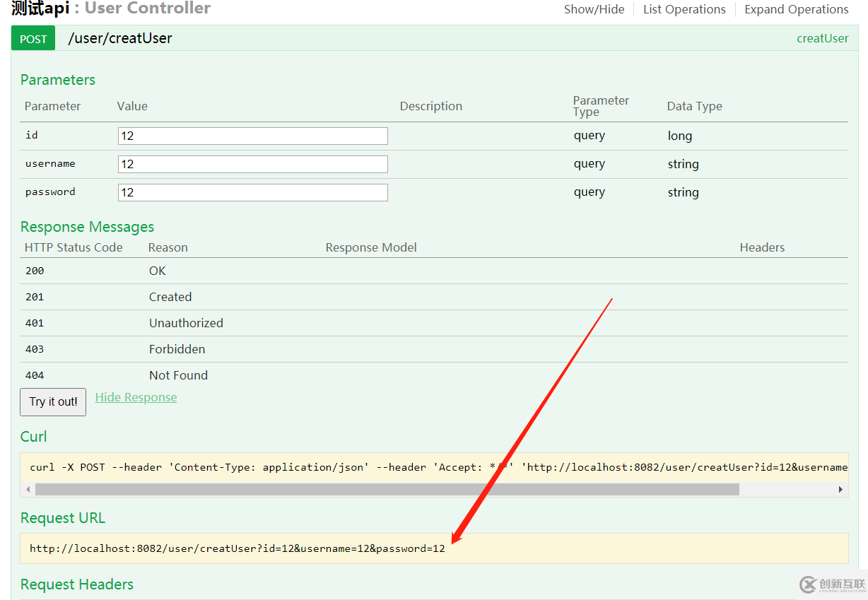Hide the response via Hide Response link
The height and width of the screenshot is (600, 868).
pyautogui.click(x=136, y=397)
